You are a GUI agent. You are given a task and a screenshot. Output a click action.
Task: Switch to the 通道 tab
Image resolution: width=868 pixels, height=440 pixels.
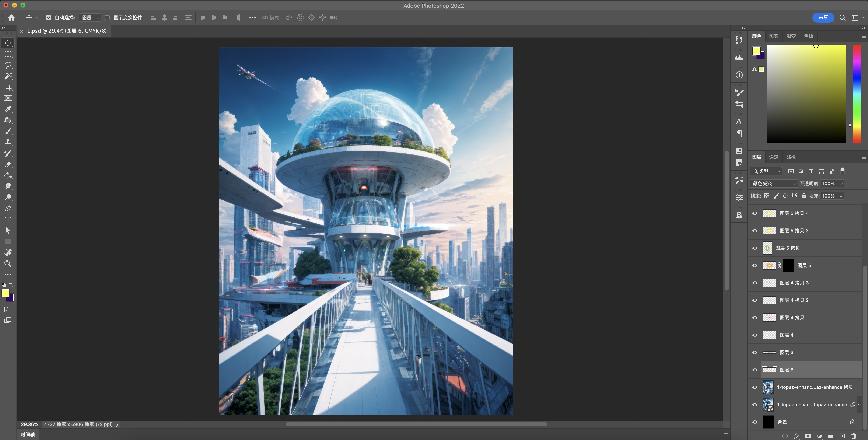pos(774,157)
